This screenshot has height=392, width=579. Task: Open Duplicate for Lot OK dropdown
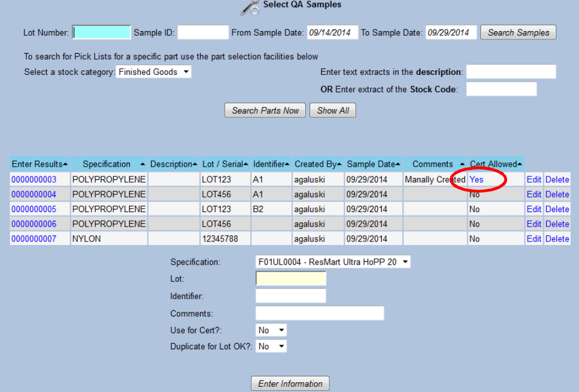click(x=271, y=346)
